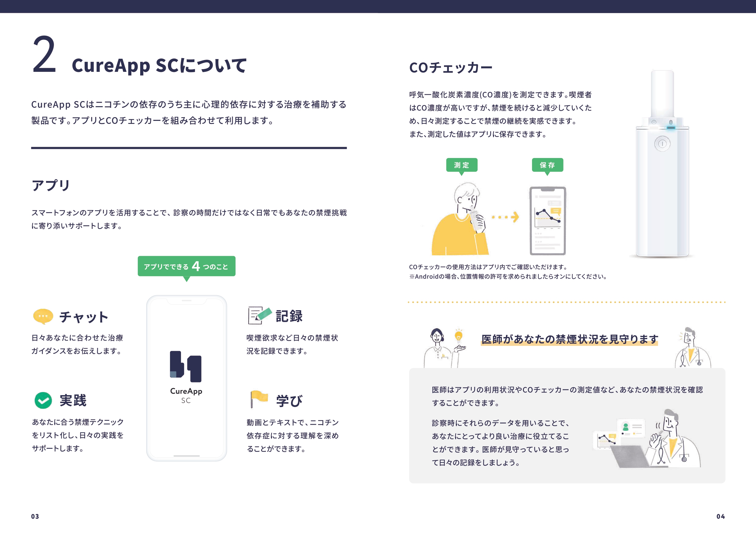Screen dimensions: 756x534
Task: Click the 医師はアプリの利用状況や paragraph
Action: 567,396
